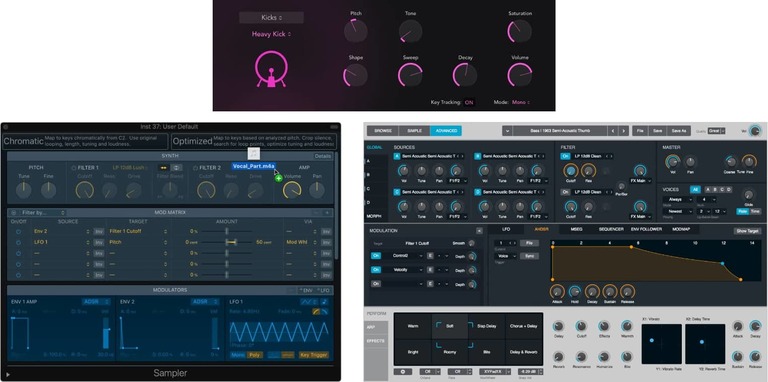This screenshot has width=768, height=382.
Task: Click the Sampler Pitch Tune knob
Action: click(24, 190)
